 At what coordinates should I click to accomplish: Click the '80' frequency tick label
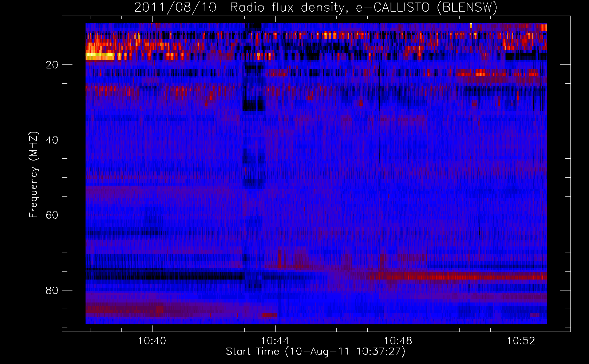click(x=52, y=290)
